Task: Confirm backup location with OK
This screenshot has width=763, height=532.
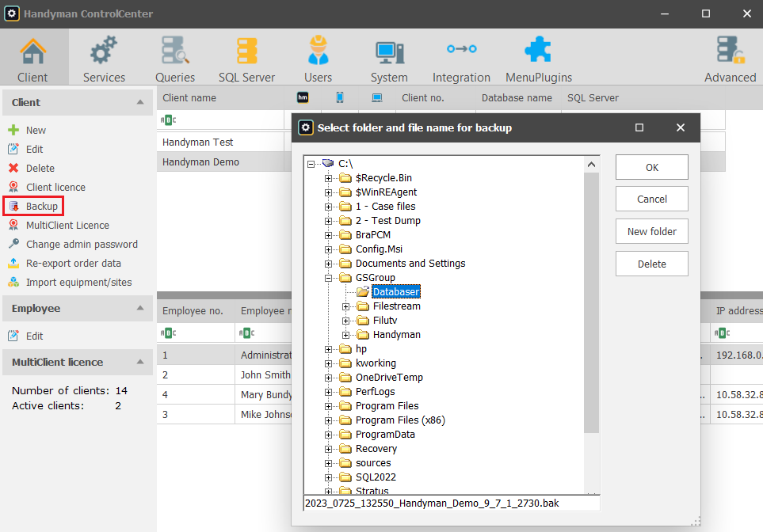Action: click(651, 167)
